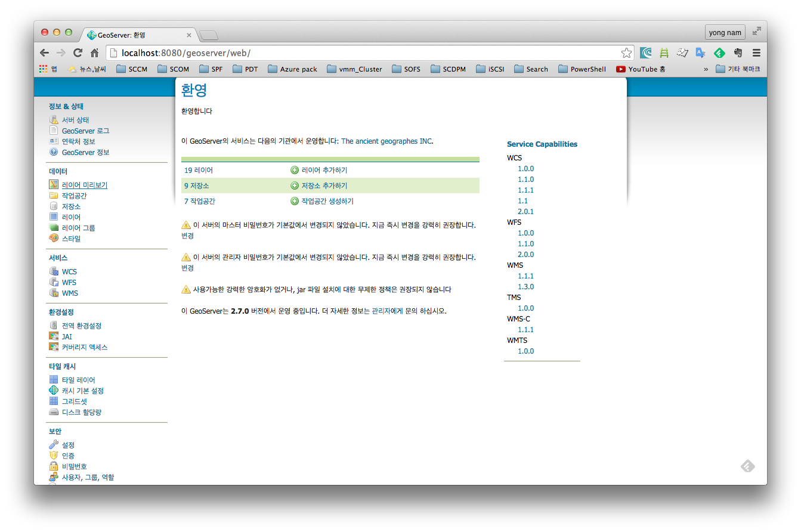Click the green plus beside 저장소 추가하기

click(295, 185)
